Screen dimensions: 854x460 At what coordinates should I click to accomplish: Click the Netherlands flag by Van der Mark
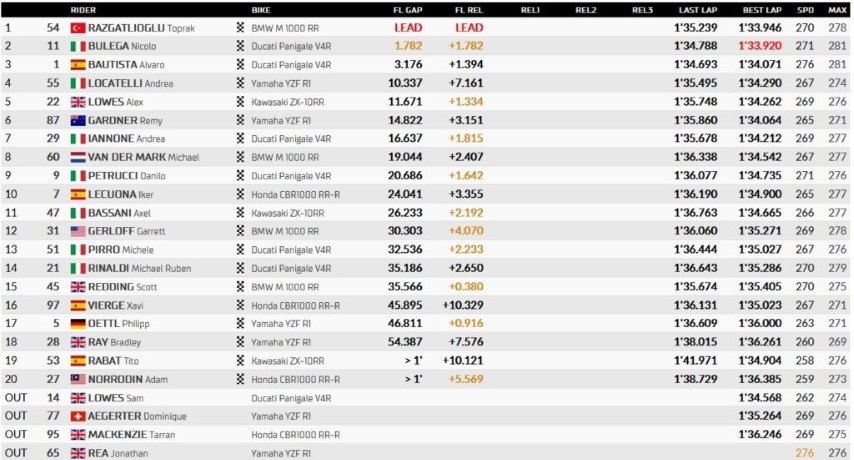78,157
